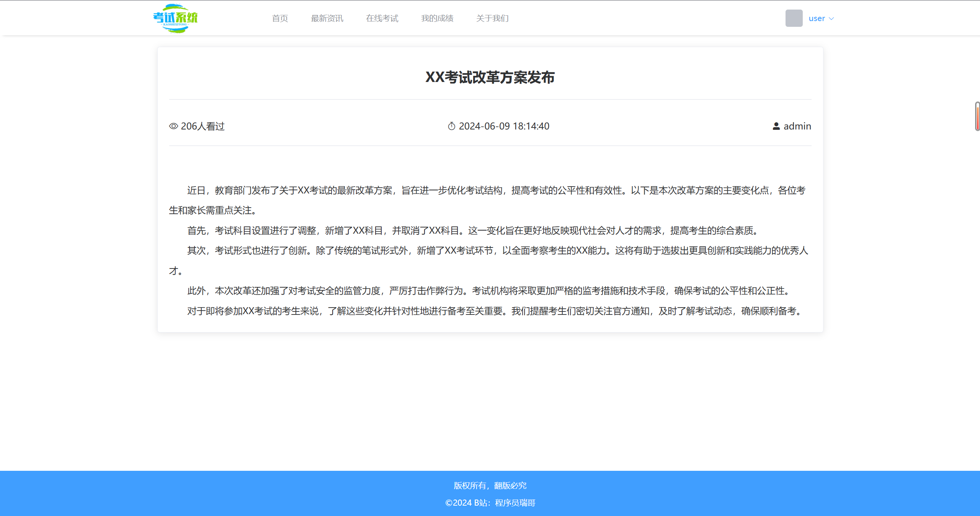Click the eye views icon
980x516 pixels.
point(173,126)
